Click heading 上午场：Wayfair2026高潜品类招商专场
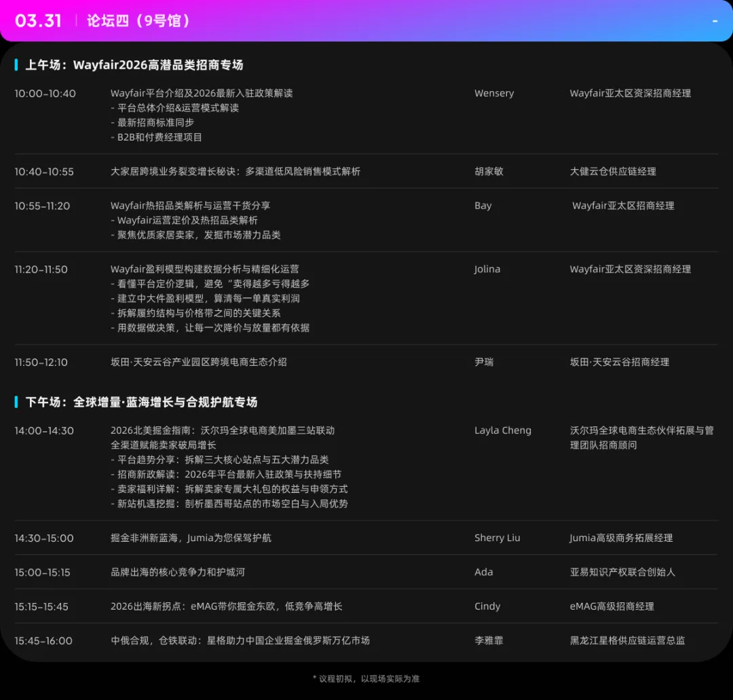This screenshot has width=733, height=700. click(134, 65)
